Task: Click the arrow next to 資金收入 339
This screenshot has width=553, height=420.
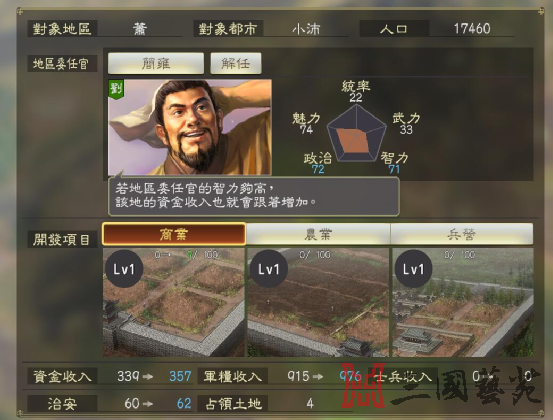Action: [x=148, y=377]
